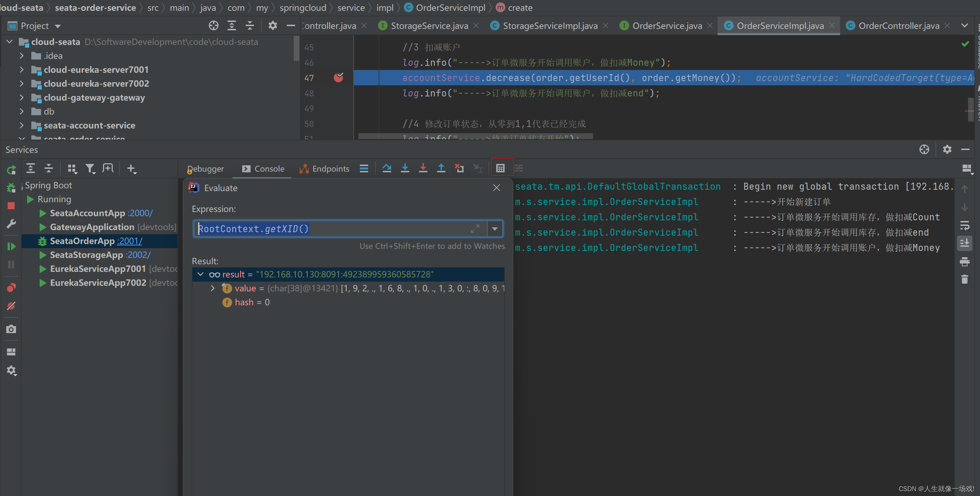
Task: Open the StorageService.java editor tab
Action: [429, 26]
